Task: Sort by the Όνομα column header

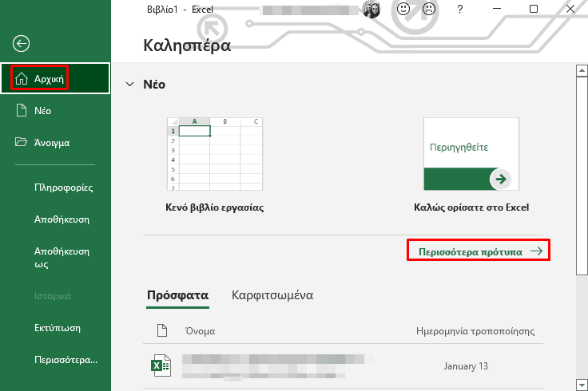Action: point(201,331)
